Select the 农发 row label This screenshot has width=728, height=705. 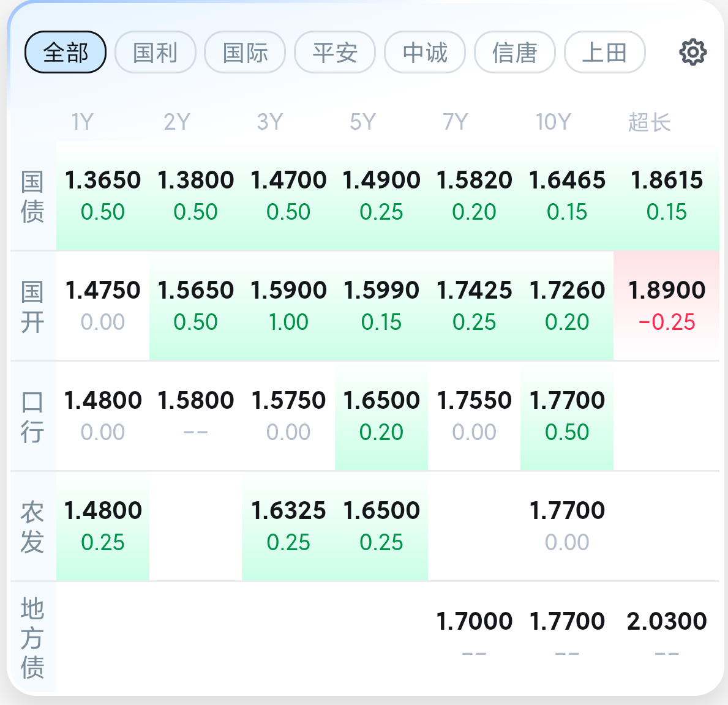tap(33, 527)
